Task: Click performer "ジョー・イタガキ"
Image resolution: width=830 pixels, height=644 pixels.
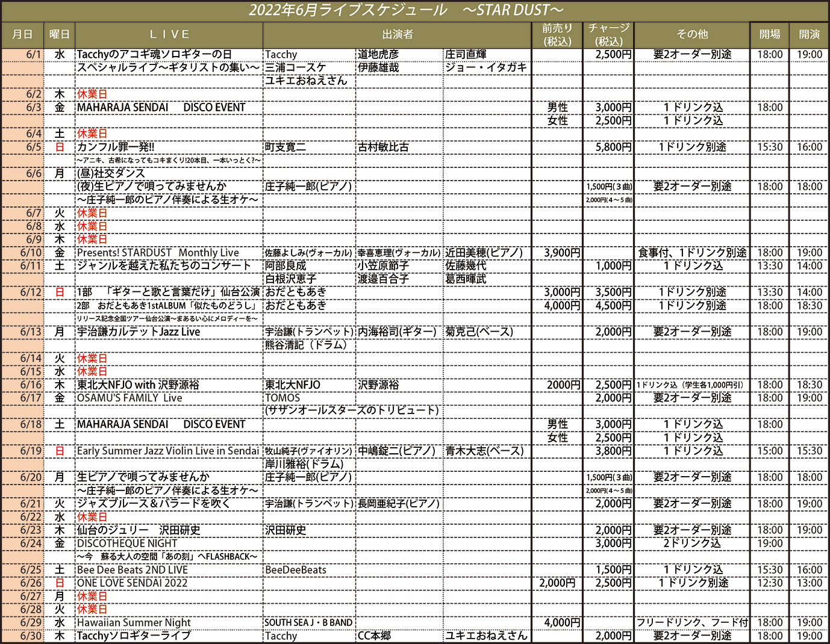Action: pyautogui.click(x=485, y=67)
